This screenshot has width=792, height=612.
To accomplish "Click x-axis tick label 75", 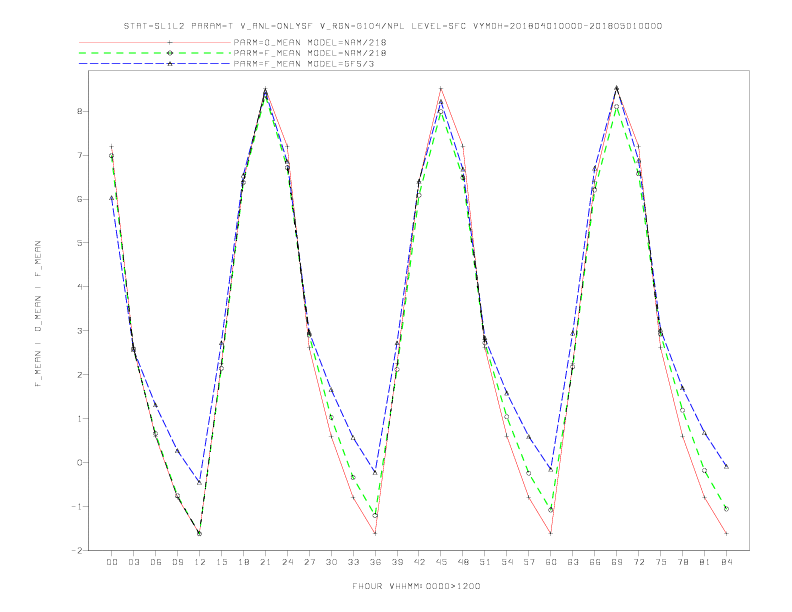I will pos(661,562).
